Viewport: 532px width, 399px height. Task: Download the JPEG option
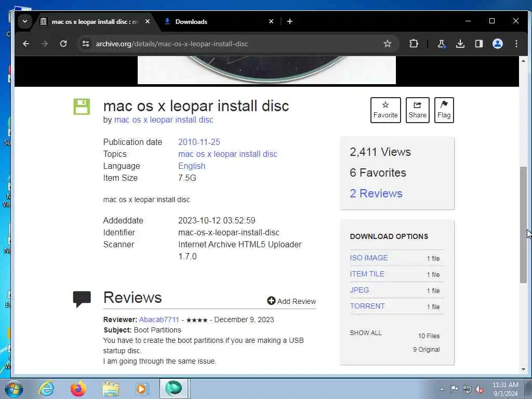360,290
